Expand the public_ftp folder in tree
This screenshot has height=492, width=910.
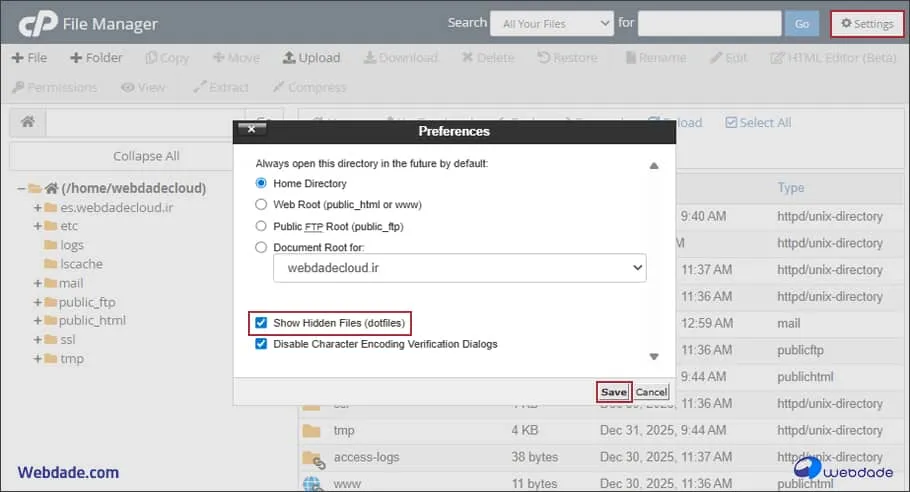37,302
